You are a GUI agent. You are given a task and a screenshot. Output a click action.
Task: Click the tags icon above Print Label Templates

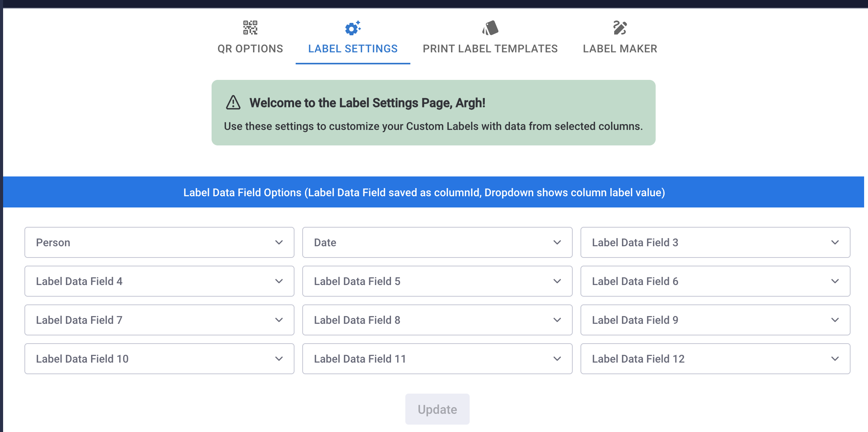[490, 28]
